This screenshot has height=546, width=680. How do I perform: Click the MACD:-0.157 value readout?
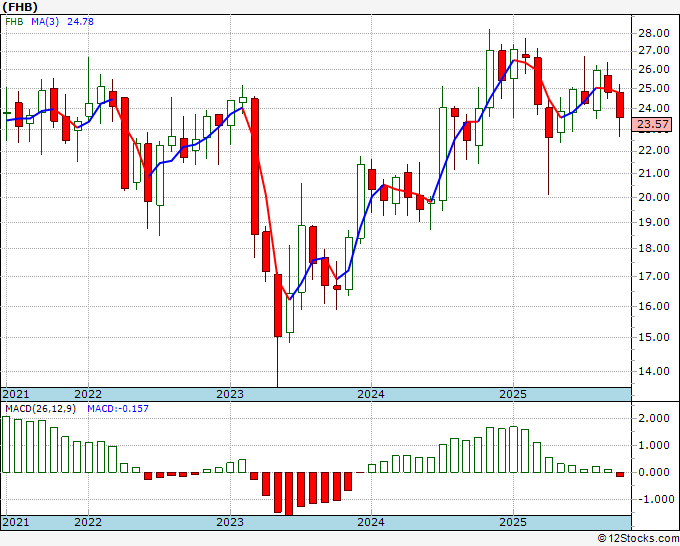tap(118, 409)
